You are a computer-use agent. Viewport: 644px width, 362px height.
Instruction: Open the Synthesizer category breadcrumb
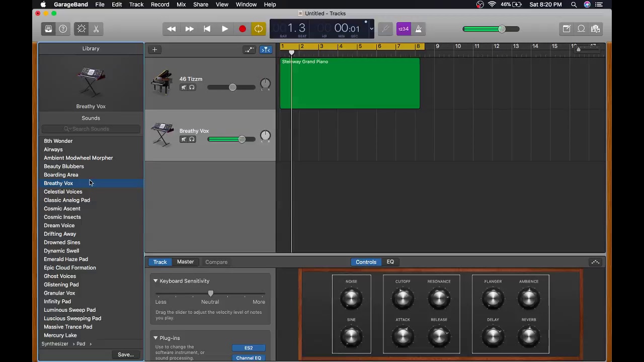coord(55,344)
